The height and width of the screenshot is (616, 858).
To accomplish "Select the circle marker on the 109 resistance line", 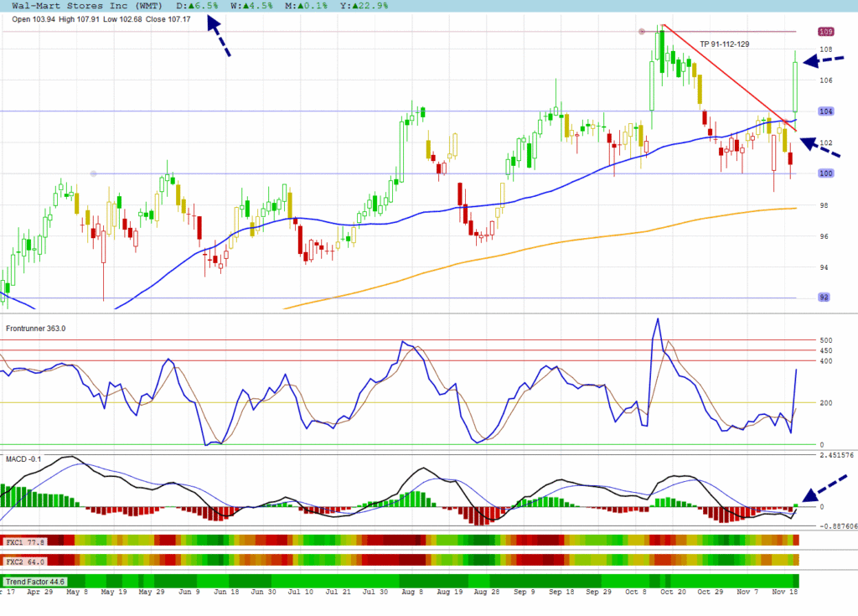I will point(642,32).
